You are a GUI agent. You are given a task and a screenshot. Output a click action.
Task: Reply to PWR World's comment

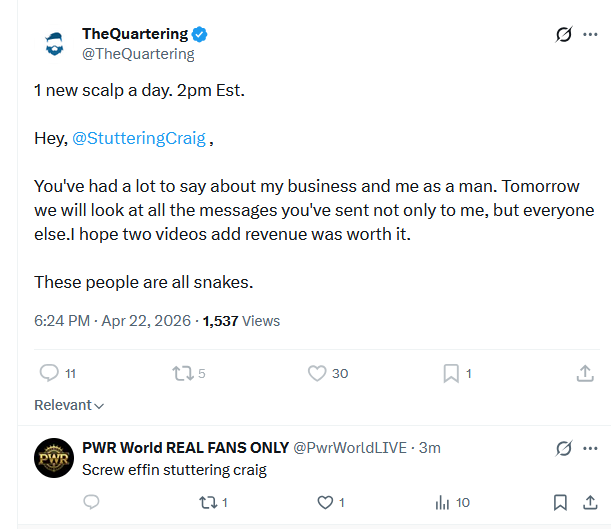pyautogui.click(x=92, y=502)
